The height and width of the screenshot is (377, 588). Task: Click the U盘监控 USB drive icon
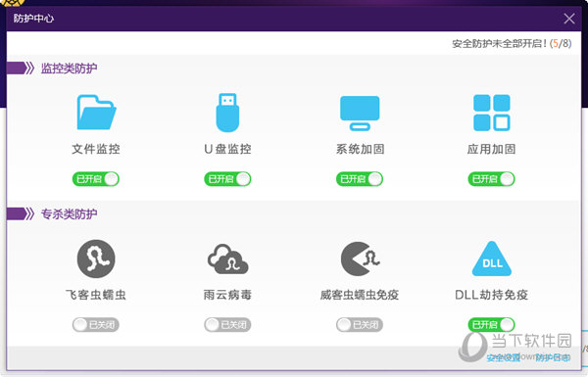(227, 113)
